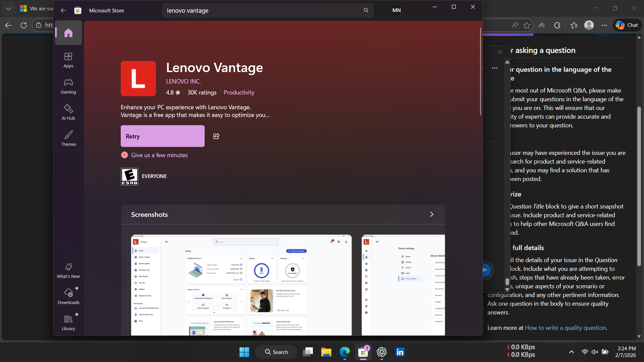Open the first Lenovo Vantage screenshot
Image resolution: width=644 pixels, height=362 pixels.
coord(241,285)
